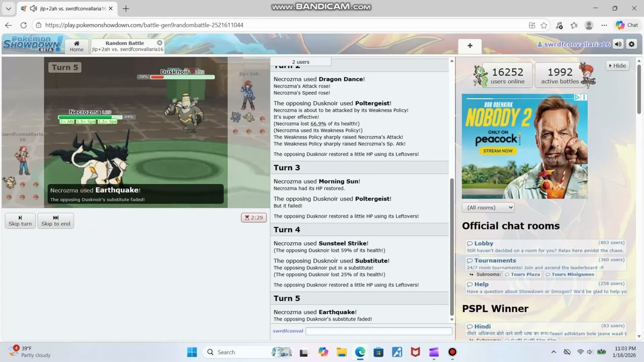Screen dimensions: 644x362
Task: Click the taskbar Search box
Action: tap(249, 352)
